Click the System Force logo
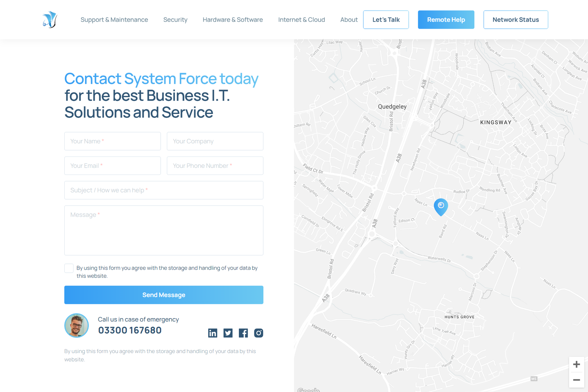Viewport: 588px width, 392px height. pos(50,19)
